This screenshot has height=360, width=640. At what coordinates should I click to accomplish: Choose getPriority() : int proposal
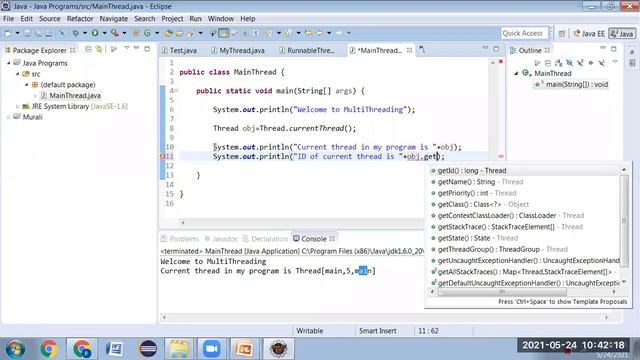pyautogui.click(x=524, y=193)
